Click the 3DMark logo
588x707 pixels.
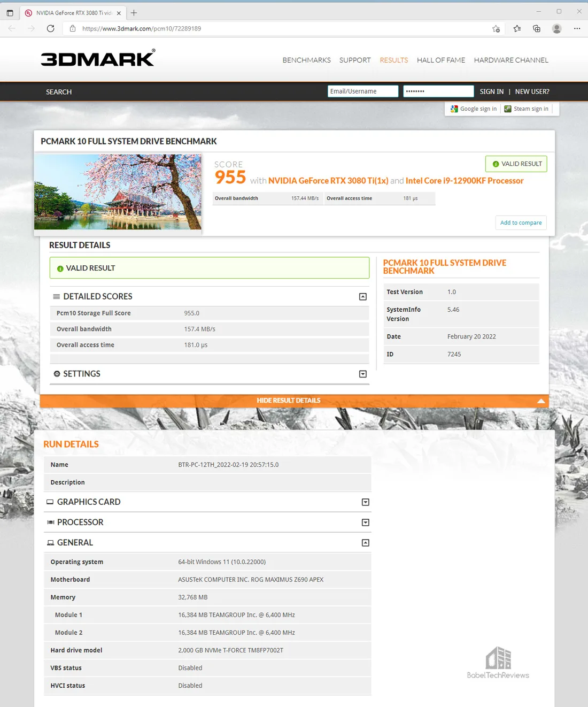coord(98,58)
